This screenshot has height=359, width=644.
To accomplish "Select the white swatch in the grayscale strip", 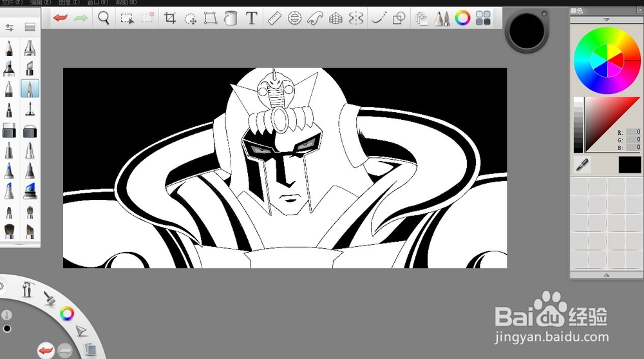I will (x=578, y=101).
